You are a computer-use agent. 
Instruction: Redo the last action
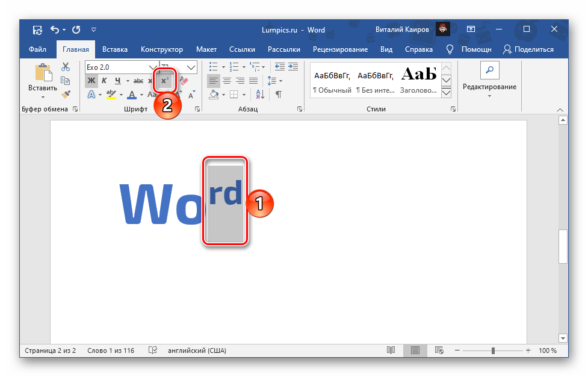coord(76,30)
